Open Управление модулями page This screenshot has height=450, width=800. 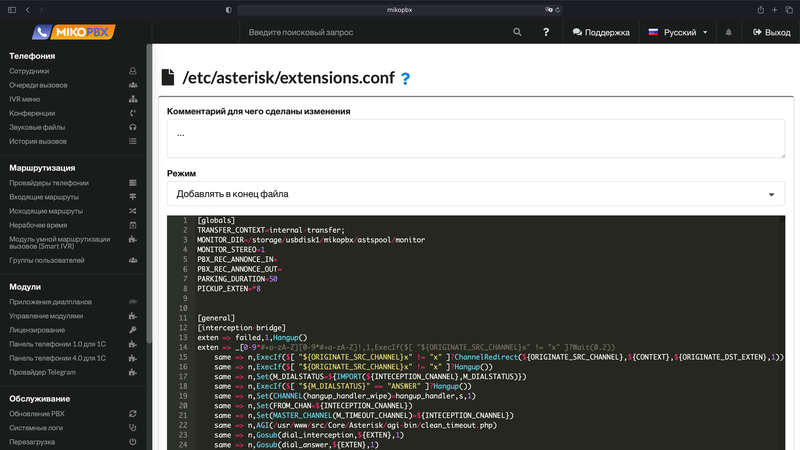coord(46,316)
